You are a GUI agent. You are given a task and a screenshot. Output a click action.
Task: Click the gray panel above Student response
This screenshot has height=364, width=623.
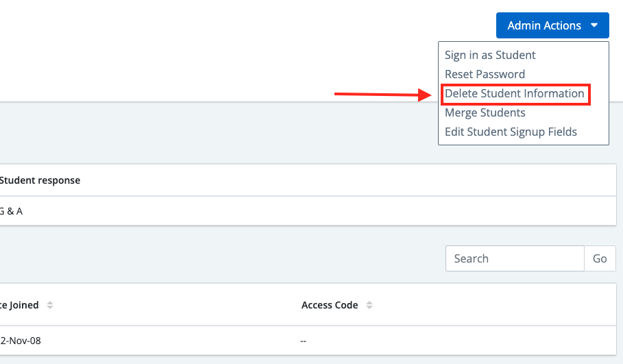pyautogui.click(x=206, y=134)
